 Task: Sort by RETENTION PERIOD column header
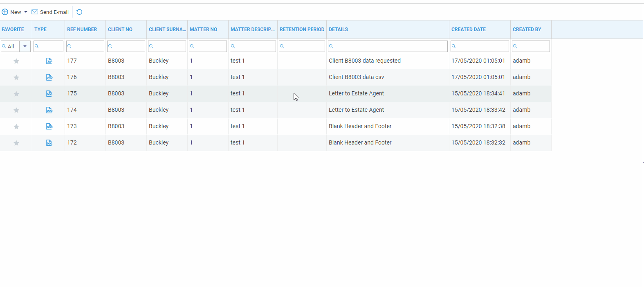(302, 29)
